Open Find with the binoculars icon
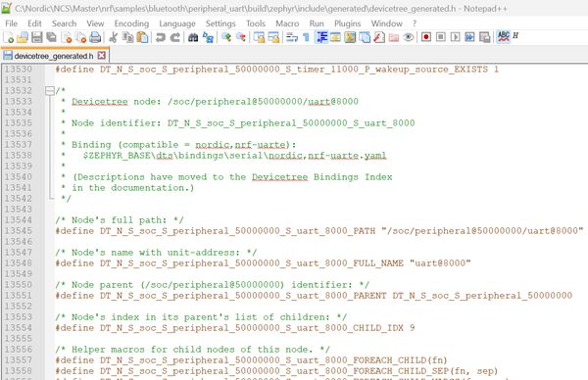The height and width of the screenshot is (380, 588). 193,37
